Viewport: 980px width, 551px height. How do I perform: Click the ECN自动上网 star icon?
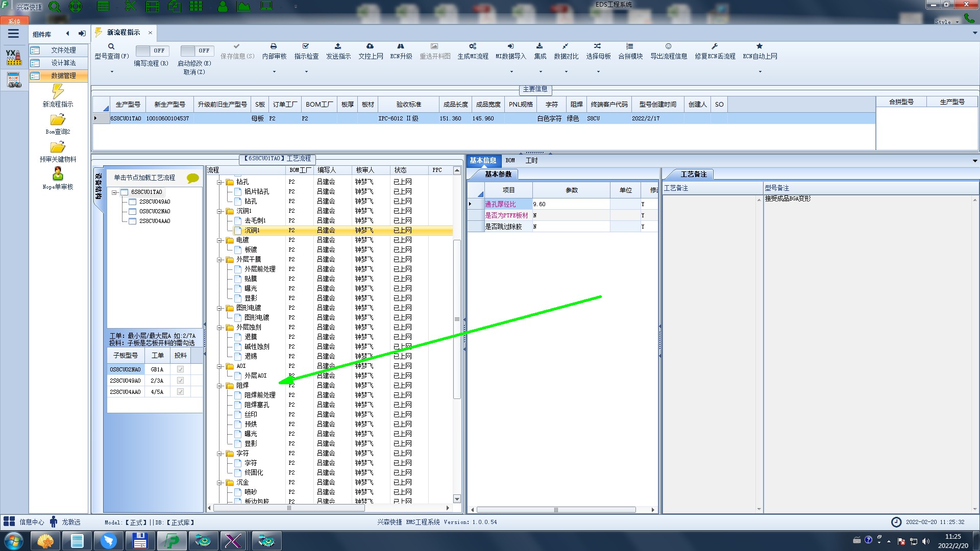pyautogui.click(x=759, y=46)
